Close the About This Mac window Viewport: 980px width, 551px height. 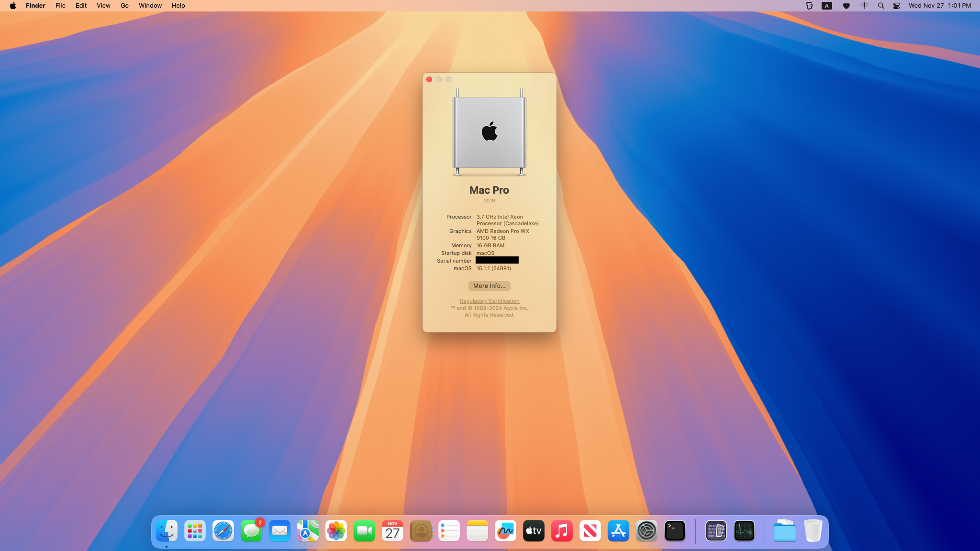tap(429, 79)
